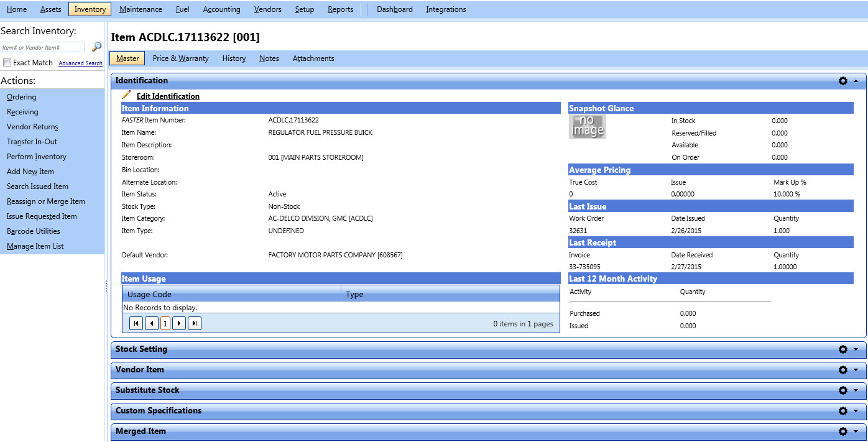
Task: Switch to the History tab
Action: (x=234, y=58)
